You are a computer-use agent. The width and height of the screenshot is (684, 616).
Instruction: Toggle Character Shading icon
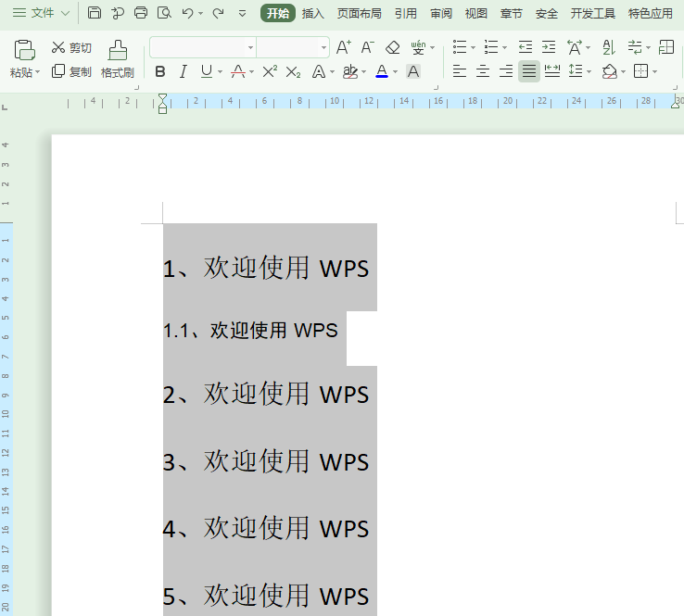[413, 71]
